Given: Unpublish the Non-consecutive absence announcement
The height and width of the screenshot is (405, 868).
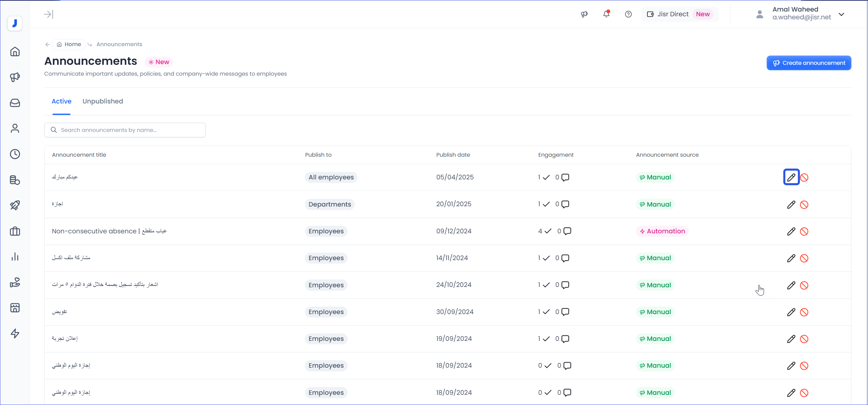Looking at the screenshot, I should pyautogui.click(x=804, y=231).
